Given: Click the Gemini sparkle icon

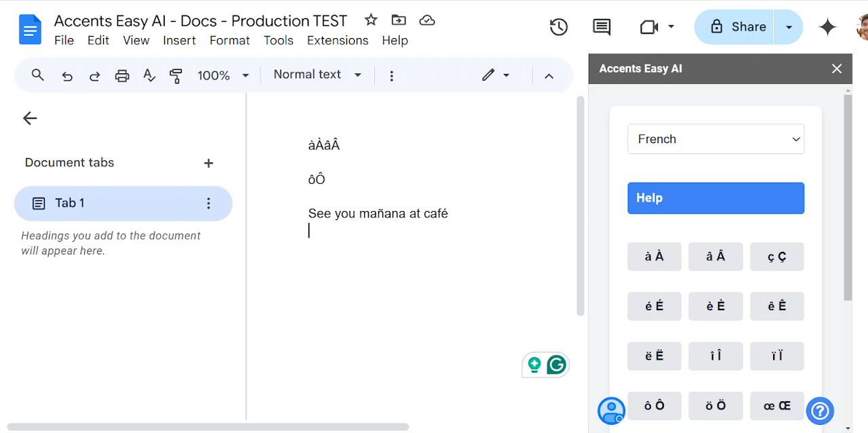Looking at the screenshot, I should click(x=827, y=27).
